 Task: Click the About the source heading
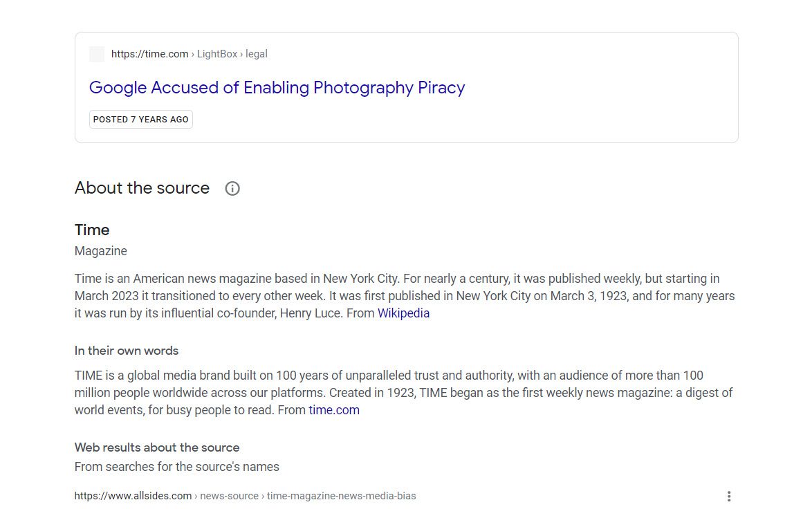pos(142,188)
